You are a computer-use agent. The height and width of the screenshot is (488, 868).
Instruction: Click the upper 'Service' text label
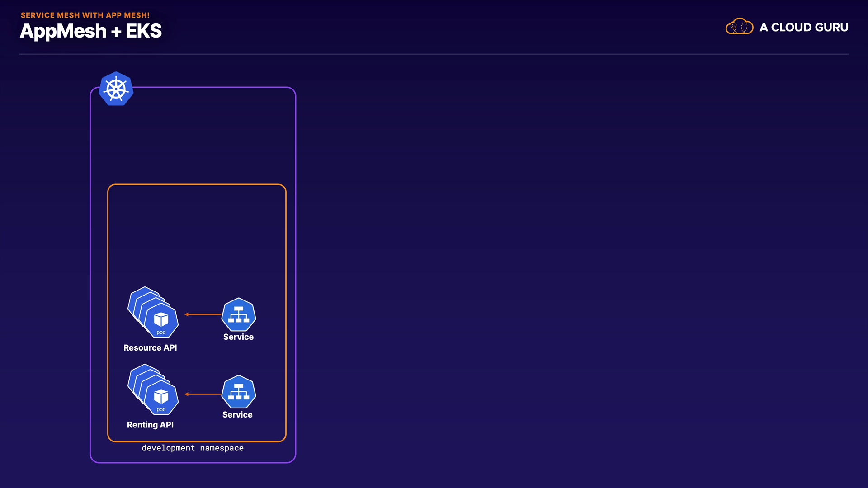[238, 337]
